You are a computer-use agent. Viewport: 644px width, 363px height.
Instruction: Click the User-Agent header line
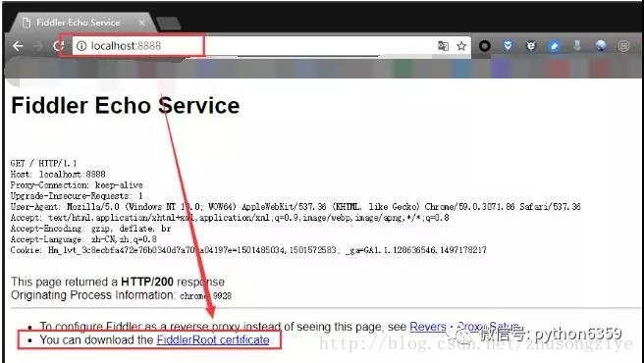pyautogui.click(x=295, y=207)
